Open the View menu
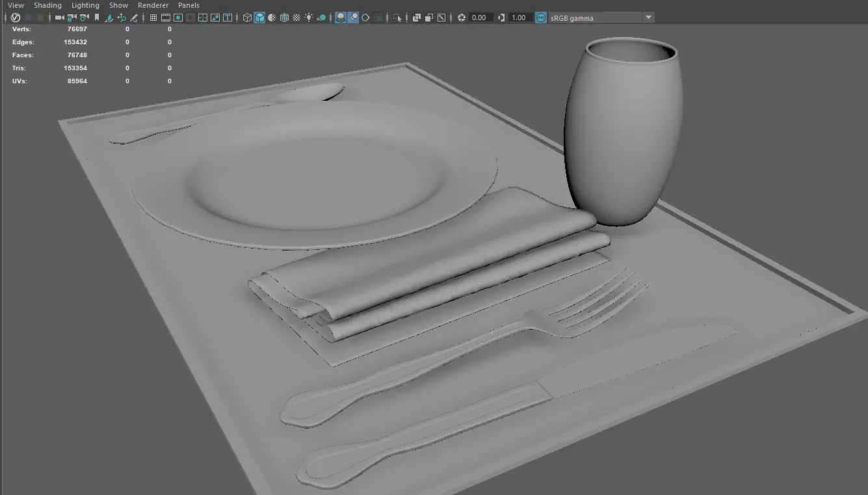This screenshot has height=495, width=868. click(16, 5)
